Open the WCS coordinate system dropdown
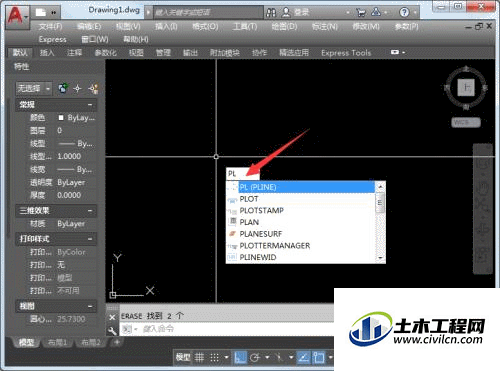 click(x=466, y=122)
